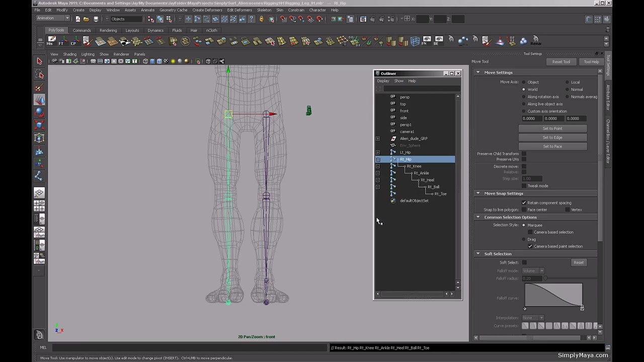Save the current scene with disk icon
644x362 pixels.
point(96,19)
